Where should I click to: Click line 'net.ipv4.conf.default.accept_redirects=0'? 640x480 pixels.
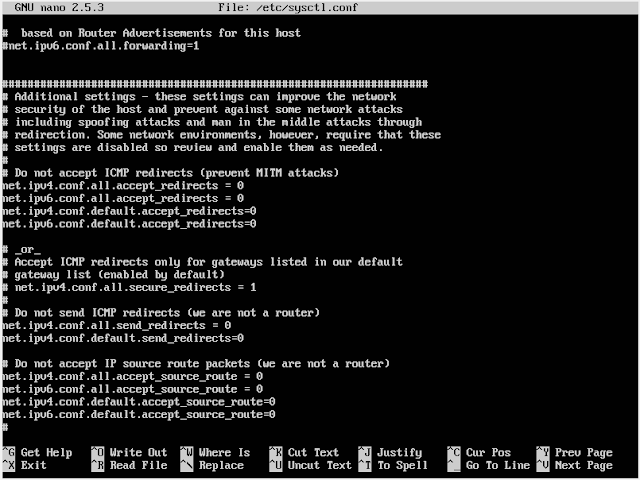129,211
